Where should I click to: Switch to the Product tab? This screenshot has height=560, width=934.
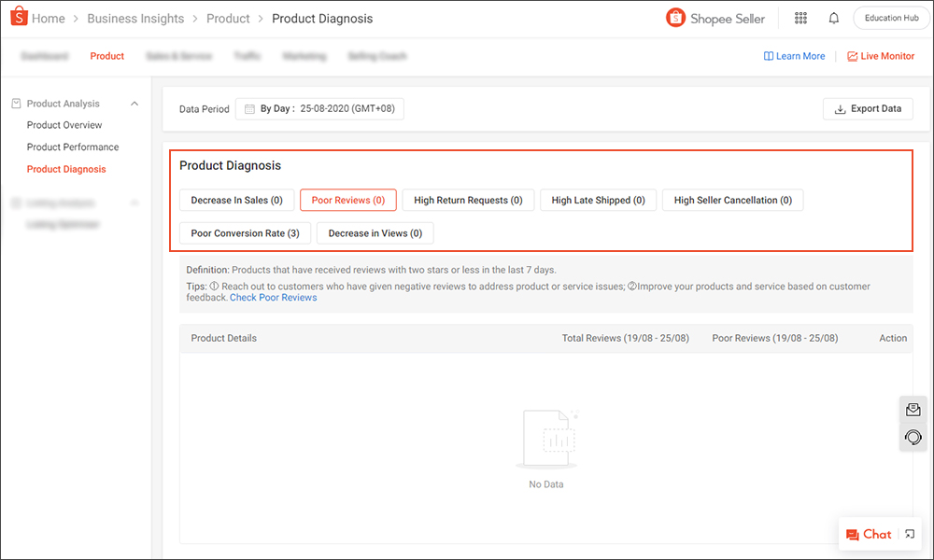point(106,56)
